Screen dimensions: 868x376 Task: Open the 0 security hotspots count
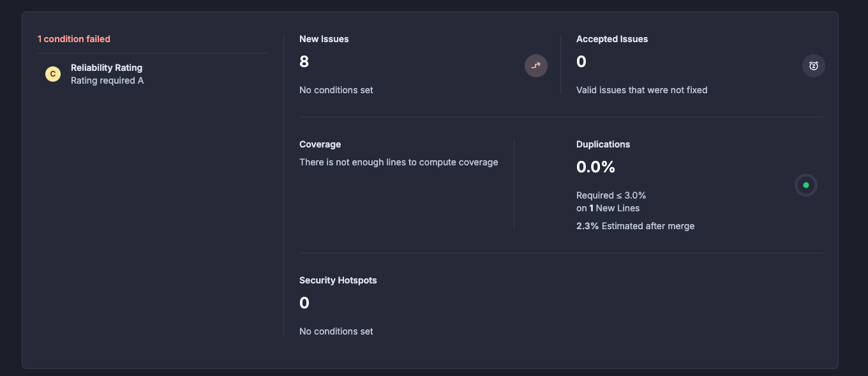[304, 303]
